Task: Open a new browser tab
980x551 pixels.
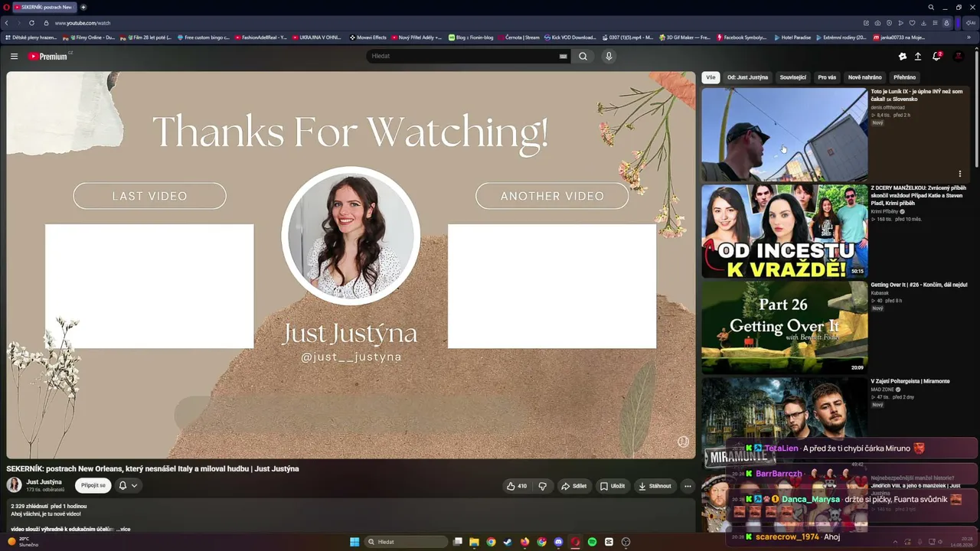Action: 83,7
